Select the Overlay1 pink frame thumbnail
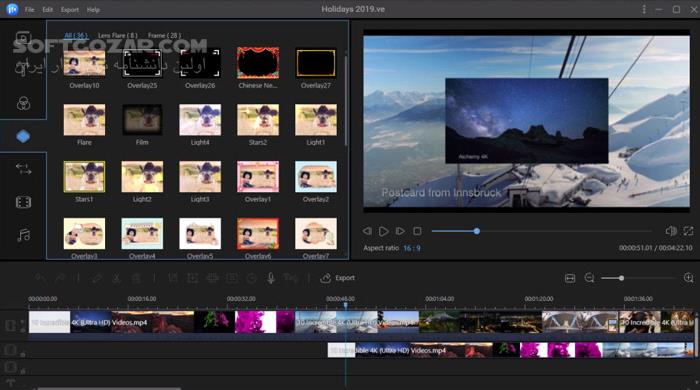Screen dimensions: 700x390 258,177
